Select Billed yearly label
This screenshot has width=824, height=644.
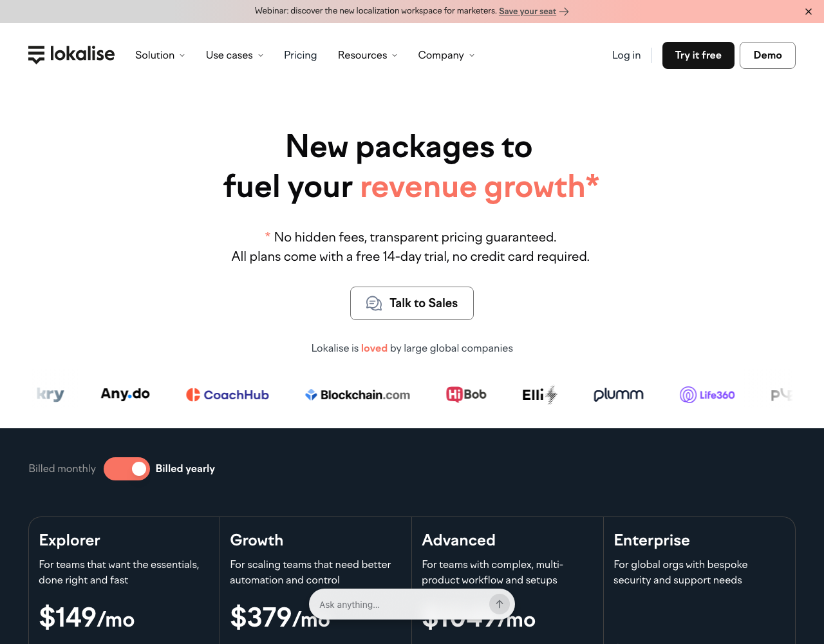tap(185, 469)
